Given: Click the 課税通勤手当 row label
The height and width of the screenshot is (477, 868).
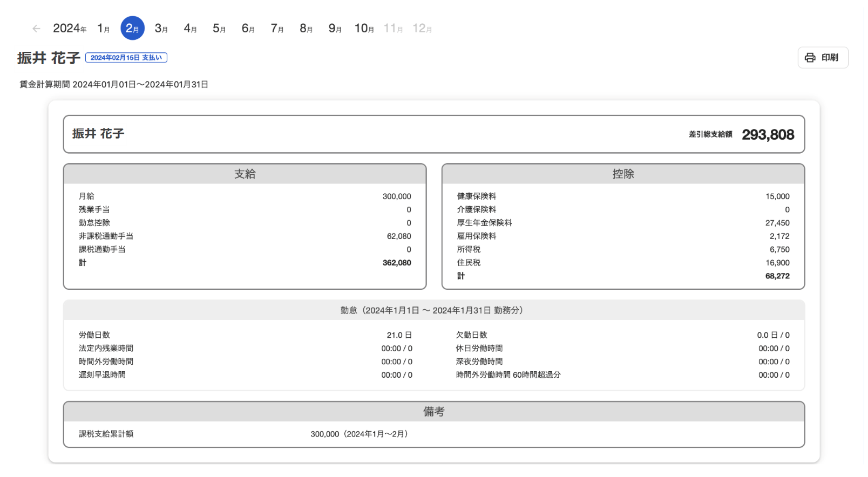Looking at the screenshot, I should [x=102, y=249].
